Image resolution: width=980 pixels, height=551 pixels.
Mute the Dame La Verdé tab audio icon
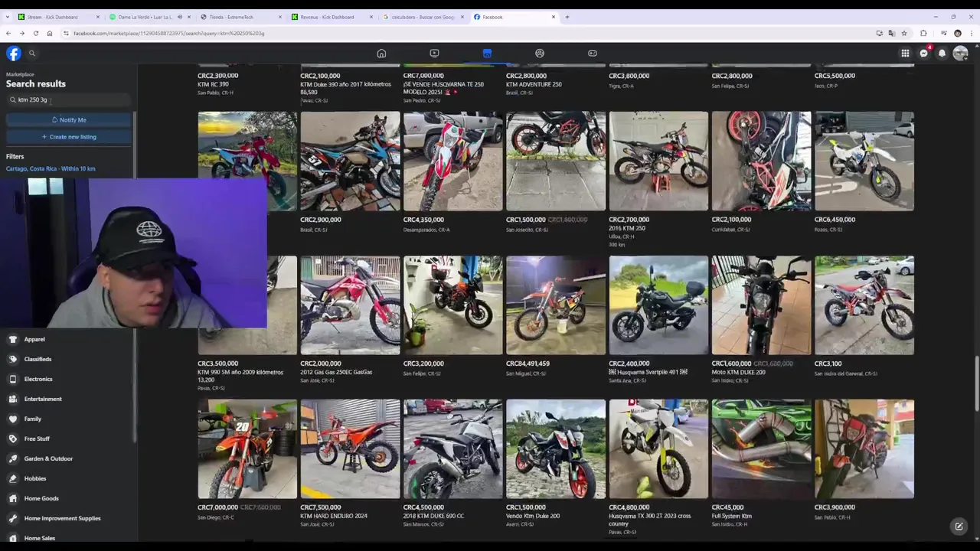(x=180, y=17)
